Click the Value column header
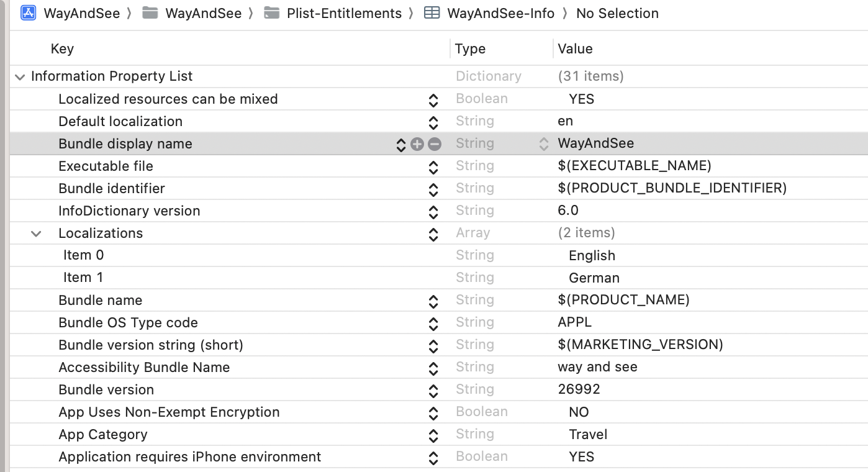868x472 pixels. pyautogui.click(x=575, y=49)
